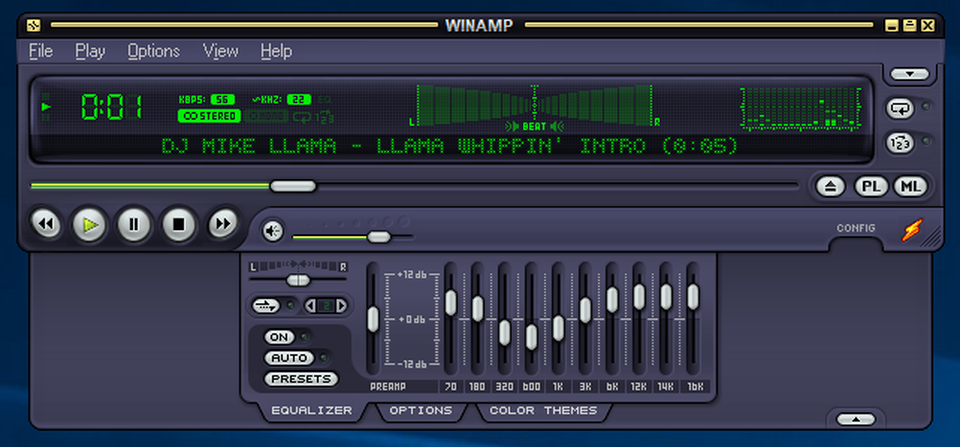Click the L/R balance slider knob
This screenshot has height=447, width=960.
click(298, 280)
